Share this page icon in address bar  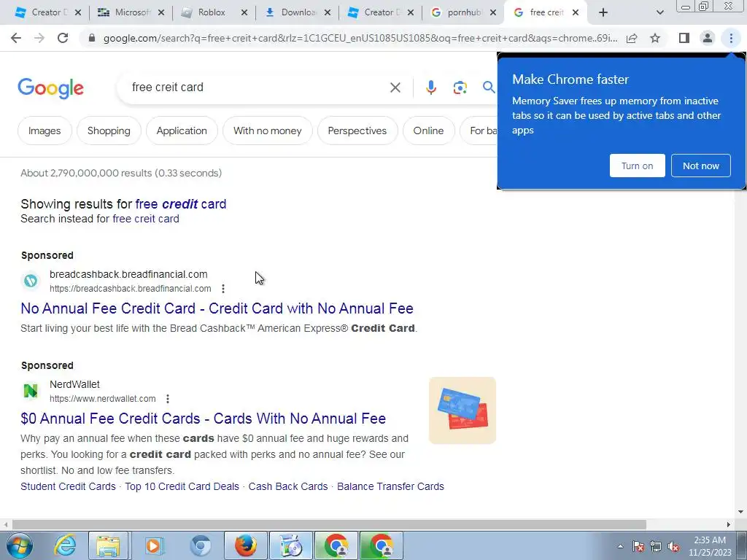pyautogui.click(x=632, y=38)
